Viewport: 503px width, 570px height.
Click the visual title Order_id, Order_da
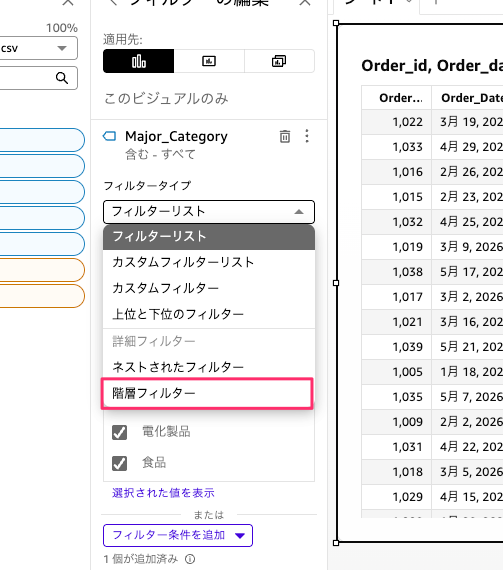pos(432,66)
